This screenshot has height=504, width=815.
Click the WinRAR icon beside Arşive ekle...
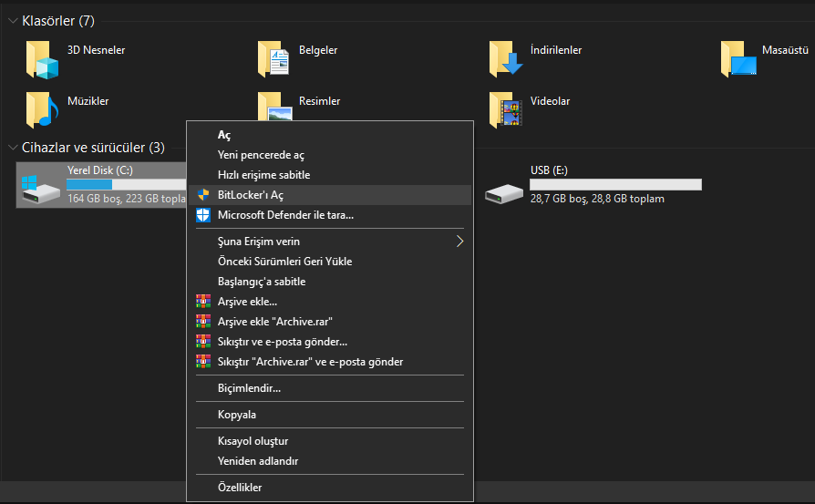[x=203, y=302]
